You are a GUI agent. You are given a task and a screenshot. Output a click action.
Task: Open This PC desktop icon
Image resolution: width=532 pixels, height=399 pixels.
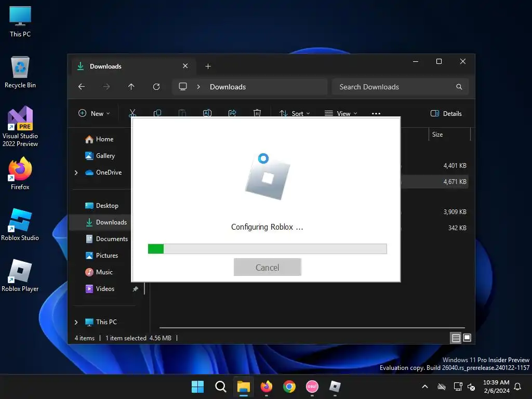click(20, 21)
